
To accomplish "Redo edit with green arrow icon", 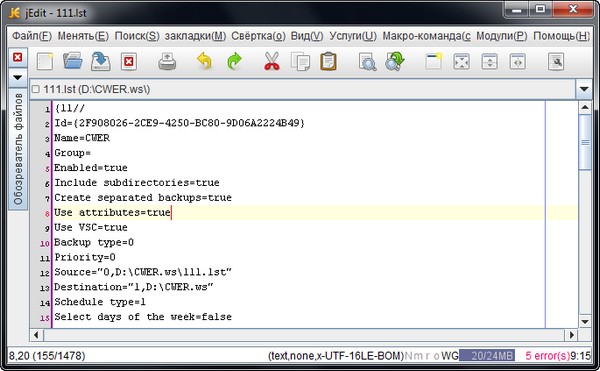I will coord(234,61).
